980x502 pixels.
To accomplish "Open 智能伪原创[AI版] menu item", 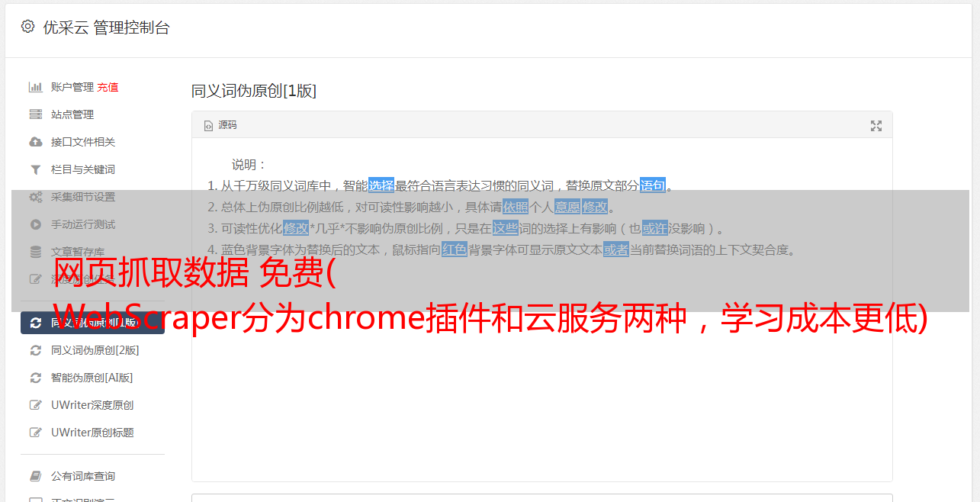I will coord(92,378).
